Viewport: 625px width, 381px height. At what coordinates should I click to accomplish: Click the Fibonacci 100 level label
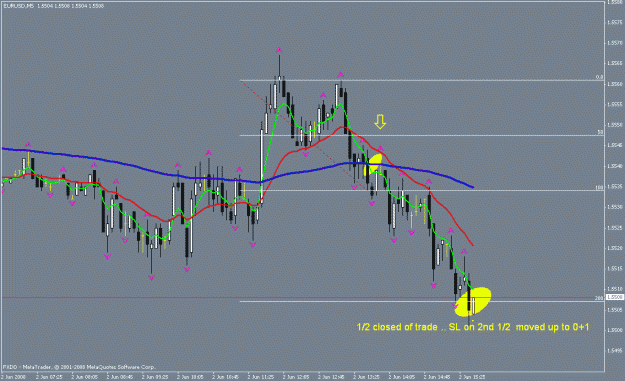(x=599, y=187)
